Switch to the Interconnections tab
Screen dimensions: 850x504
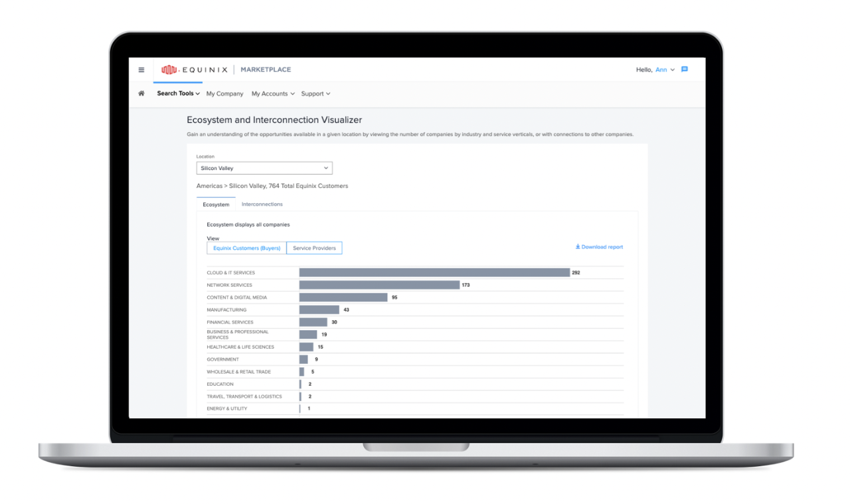(x=262, y=205)
